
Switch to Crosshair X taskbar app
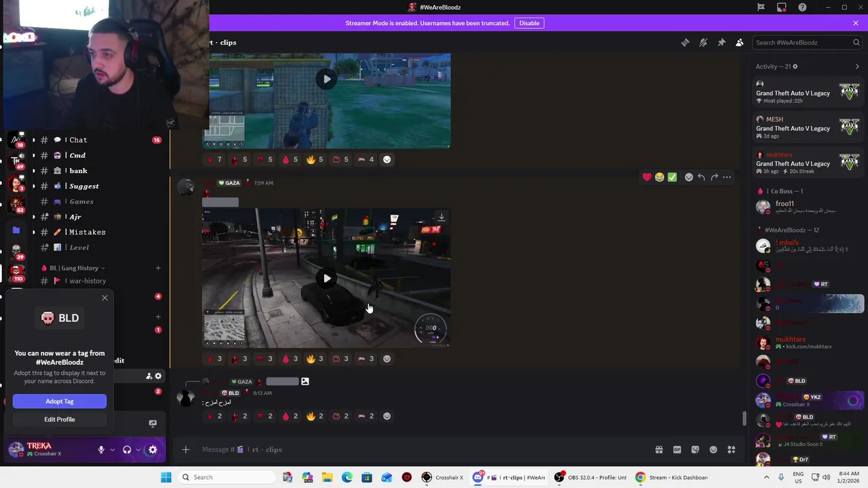click(x=441, y=477)
